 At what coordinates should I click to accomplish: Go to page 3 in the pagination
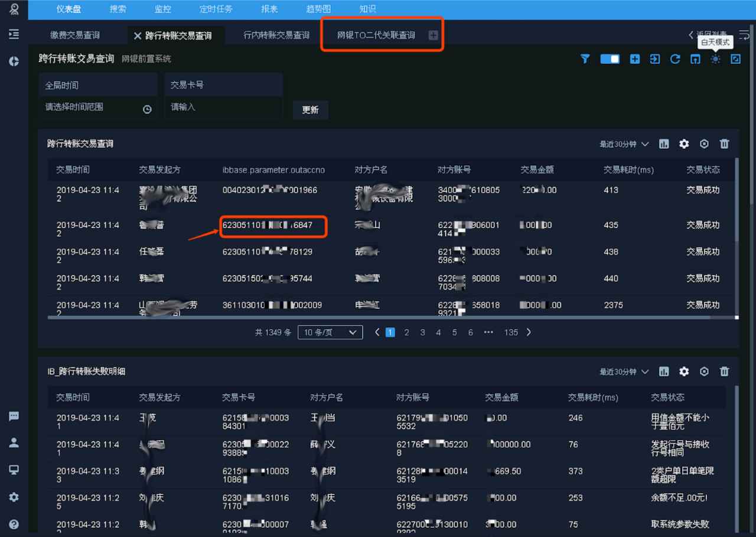pyautogui.click(x=422, y=333)
